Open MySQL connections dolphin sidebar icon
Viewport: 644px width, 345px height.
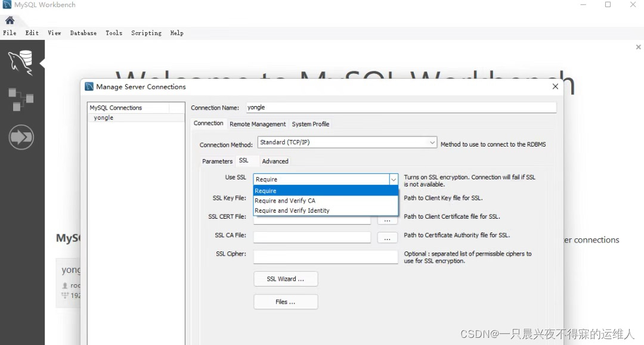click(x=21, y=63)
